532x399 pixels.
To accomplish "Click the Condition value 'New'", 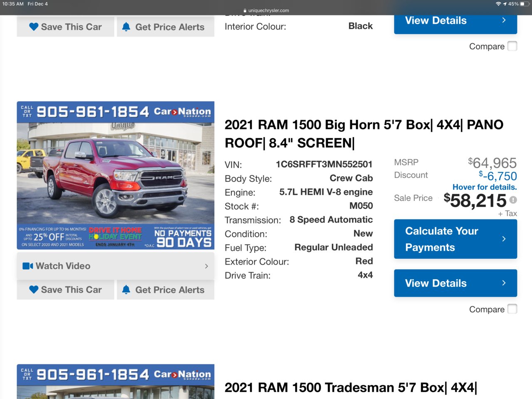I will click(x=363, y=233).
